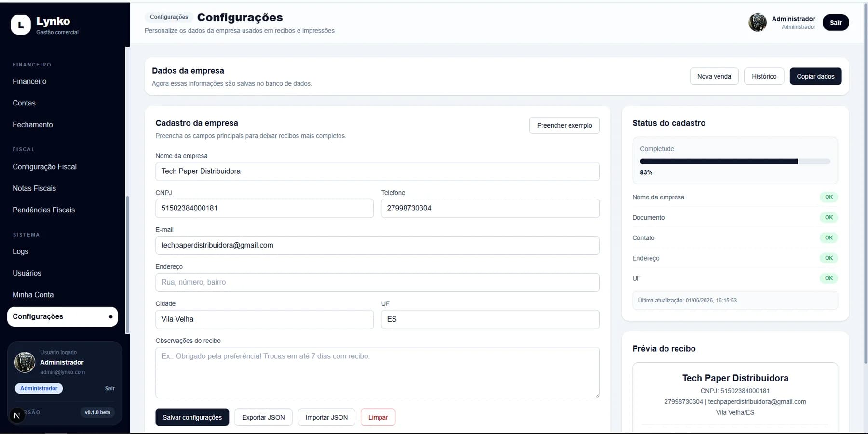Viewport: 868px width, 434px height.
Task: Open Notas Fiscais section
Action: pos(34,188)
